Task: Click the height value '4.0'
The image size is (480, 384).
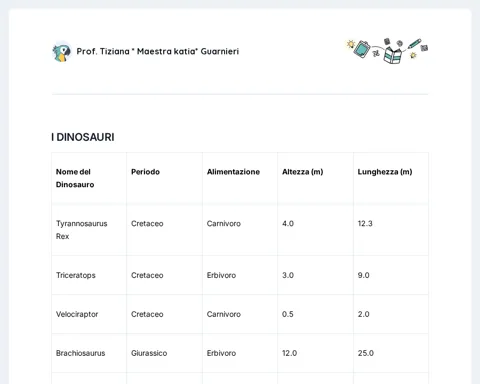Action: [288, 223]
